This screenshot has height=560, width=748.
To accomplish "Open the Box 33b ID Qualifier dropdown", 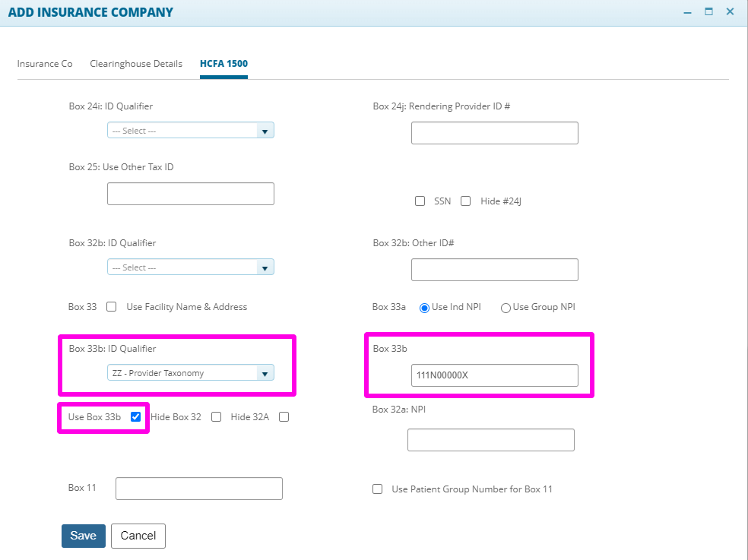I will point(265,372).
